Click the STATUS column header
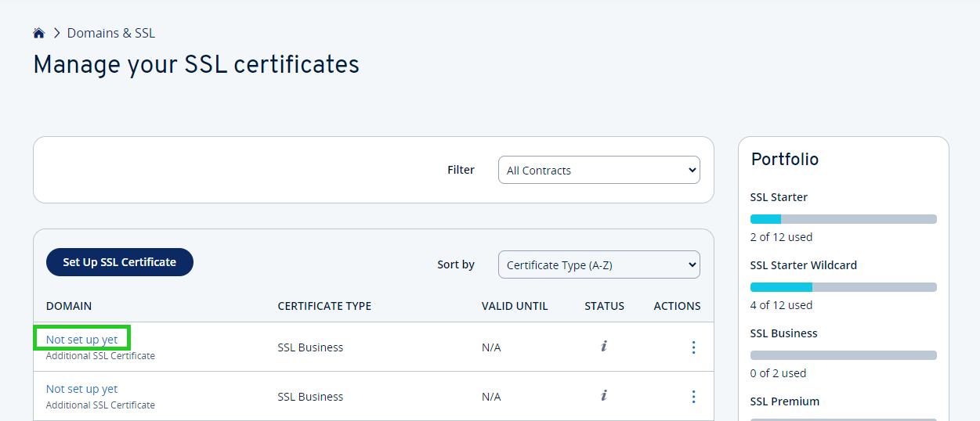 [604, 306]
